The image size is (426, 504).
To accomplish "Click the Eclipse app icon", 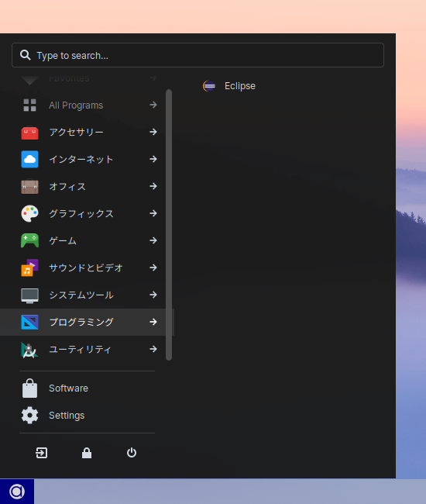I will [209, 86].
